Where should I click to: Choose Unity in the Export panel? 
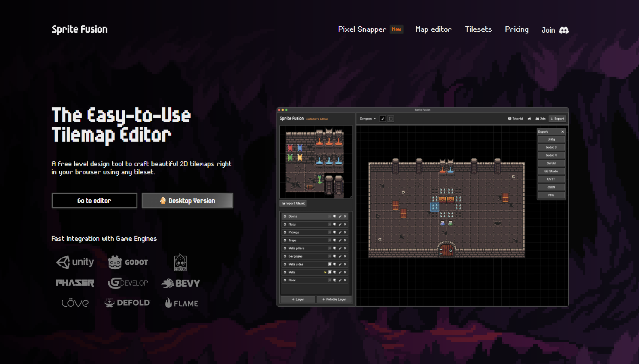pos(551,139)
